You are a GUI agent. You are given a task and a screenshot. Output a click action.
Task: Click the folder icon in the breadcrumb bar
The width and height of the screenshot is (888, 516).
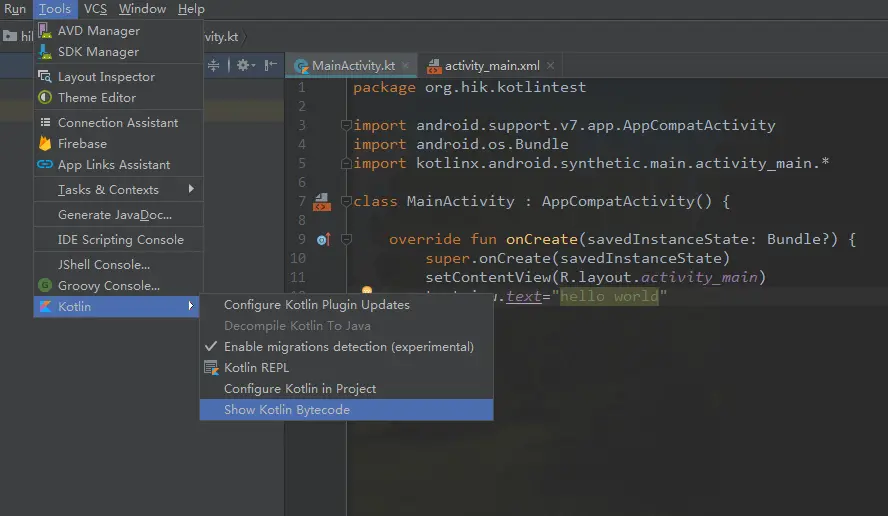10,36
